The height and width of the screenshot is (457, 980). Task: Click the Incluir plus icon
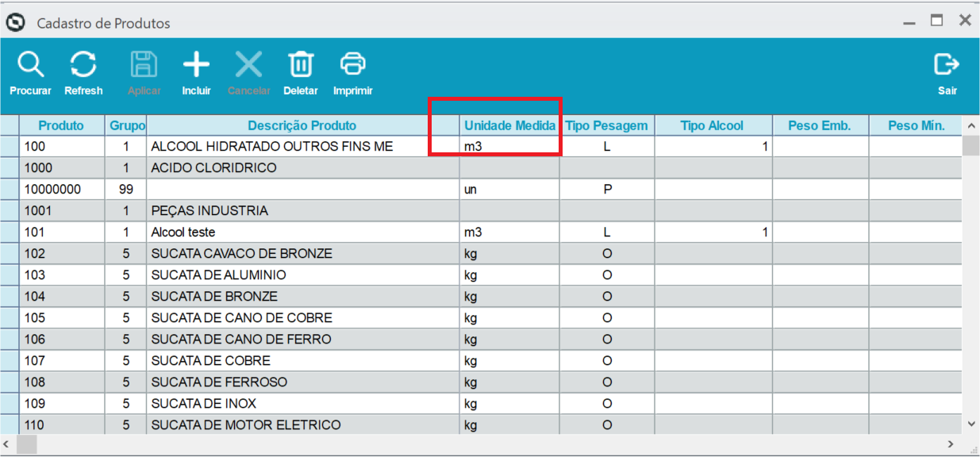pyautogui.click(x=196, y=64)
